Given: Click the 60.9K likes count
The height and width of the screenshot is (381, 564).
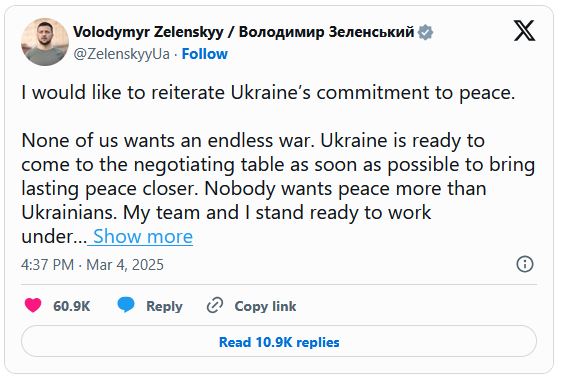Looking at the screenshot, I should 72,306.
